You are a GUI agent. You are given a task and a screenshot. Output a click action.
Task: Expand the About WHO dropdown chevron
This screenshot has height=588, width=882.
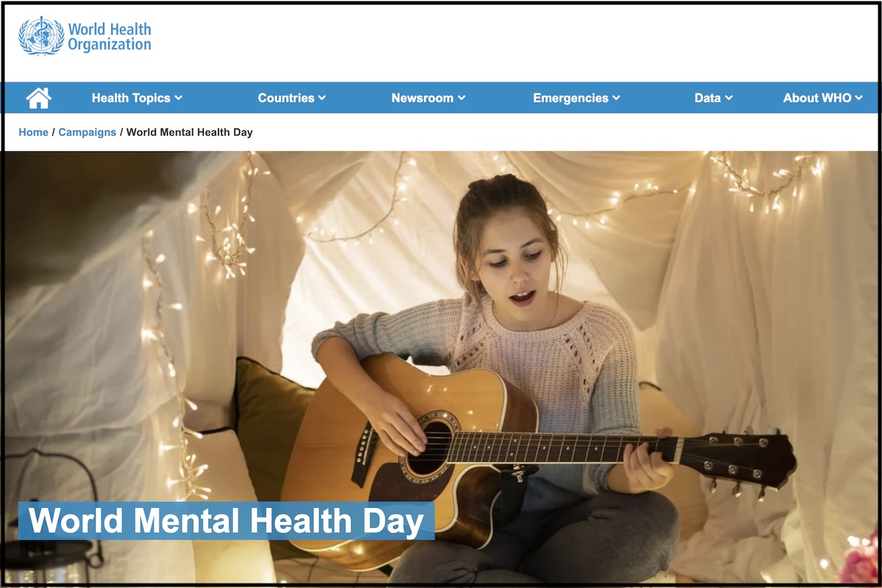click(859, 98)
